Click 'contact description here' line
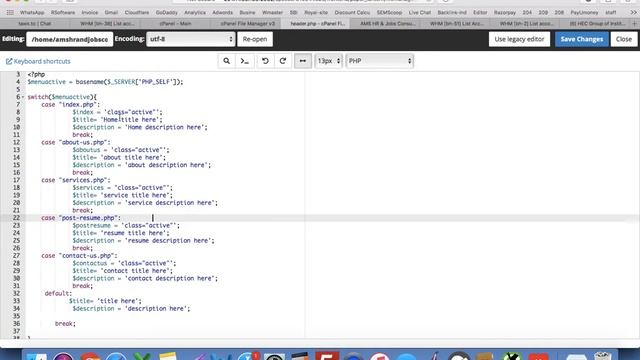This screenshot has height=360, width=640. (x=145, y=278)
